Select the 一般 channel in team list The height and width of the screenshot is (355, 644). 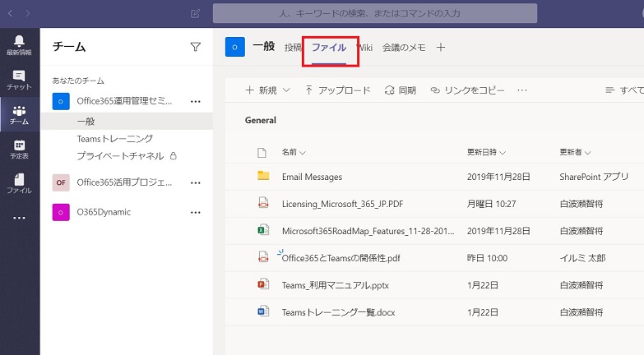(127, 122)
